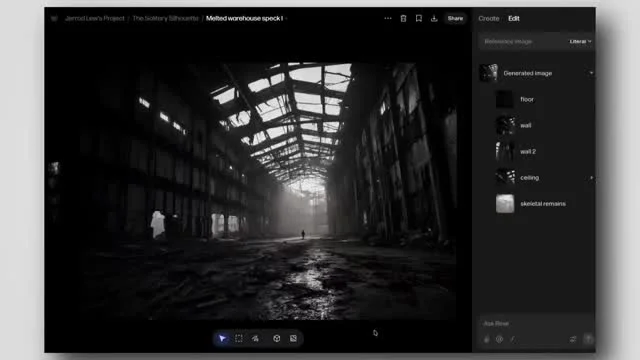The height and width of the screenshot is (360, 640).
Task: Click the first icon under the prompt box
Action: tap(487, 339)
